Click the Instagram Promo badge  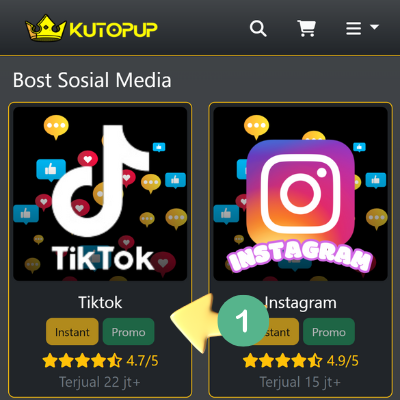point(329,332)
